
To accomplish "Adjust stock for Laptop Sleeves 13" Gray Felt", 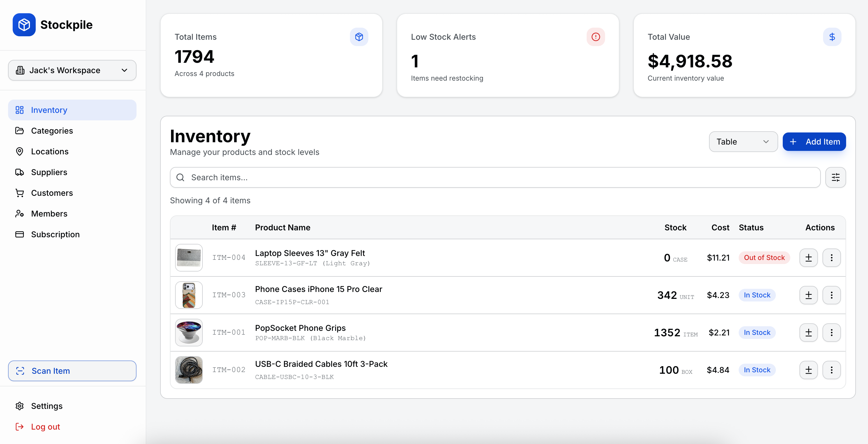I will [x=808, y=258].
